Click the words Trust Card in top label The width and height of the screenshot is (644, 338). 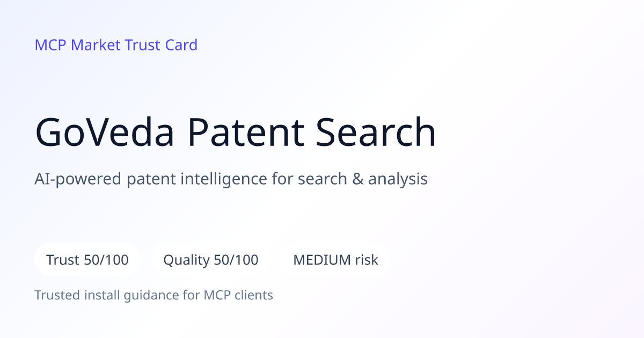point(161,45)
